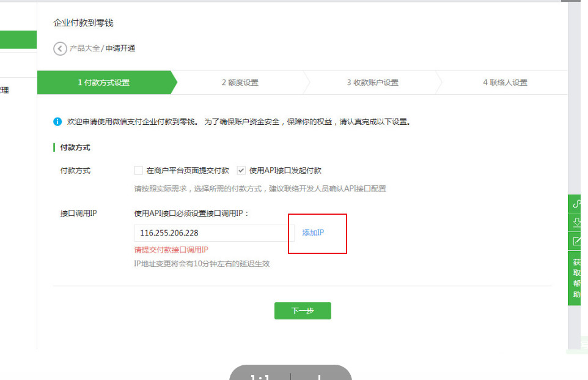Select the green highlighted left sidebar item
This screenshot has width=588, height=380.
[18, 39]
